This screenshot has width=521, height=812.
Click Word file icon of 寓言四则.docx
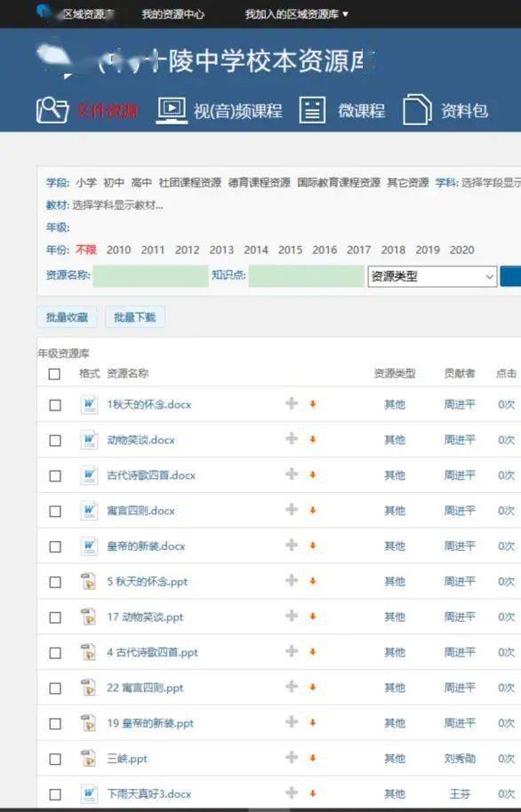[89, 511]
